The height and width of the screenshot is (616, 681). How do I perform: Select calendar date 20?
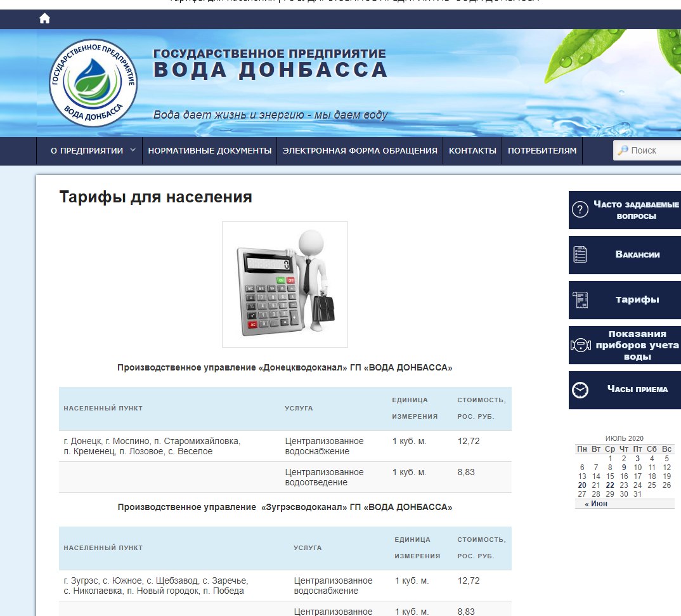point(582,485)
